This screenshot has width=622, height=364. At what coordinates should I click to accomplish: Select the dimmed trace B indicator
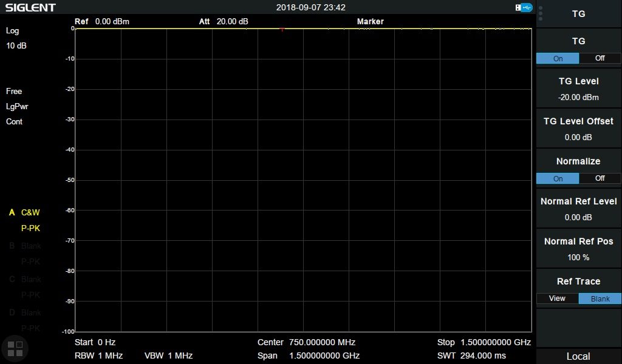click(12, 246)
